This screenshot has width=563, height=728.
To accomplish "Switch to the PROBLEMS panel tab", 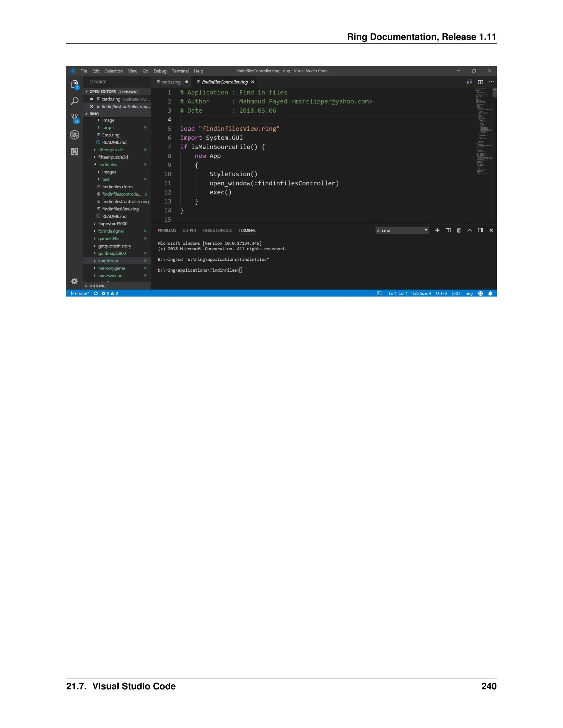I will tap(167, 230).
